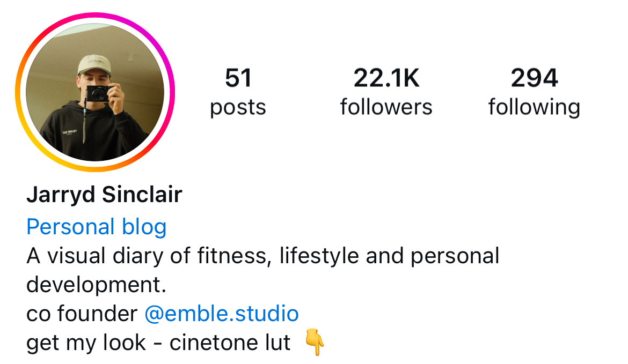The width and height of the screenshot is (628, 364).
Task: Click the pointing-down hand emoji
Action: 315,342
